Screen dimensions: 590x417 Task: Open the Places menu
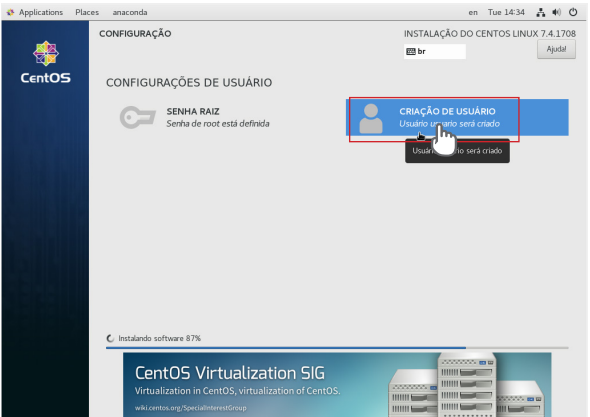coord(87,12)
